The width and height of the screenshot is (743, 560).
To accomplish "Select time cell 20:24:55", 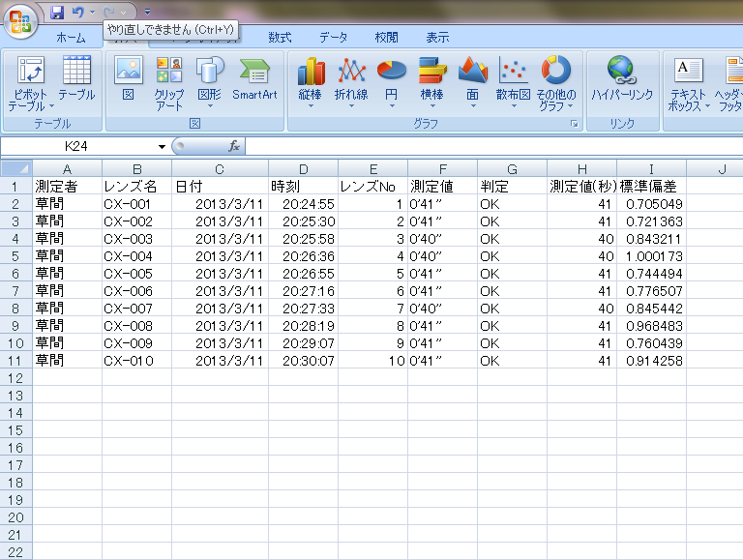I will [x=303, y=204].
